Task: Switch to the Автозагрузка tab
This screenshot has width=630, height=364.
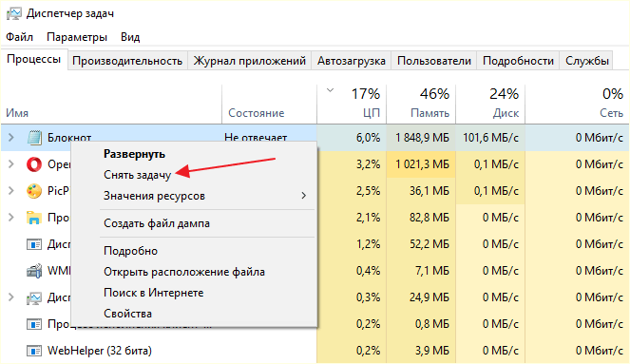Action: coord(352,61)
